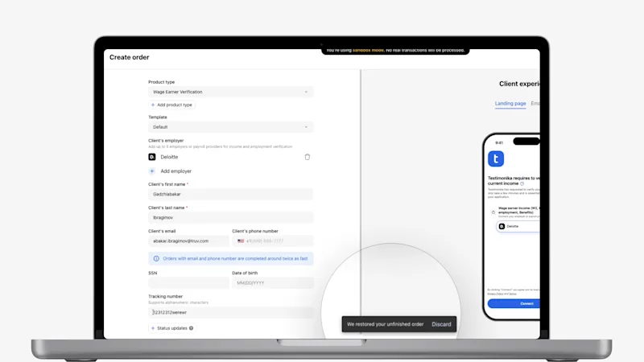This screenshot has height=362, width=644.
Task: Click Add product type button
Action: click(171, 105)
